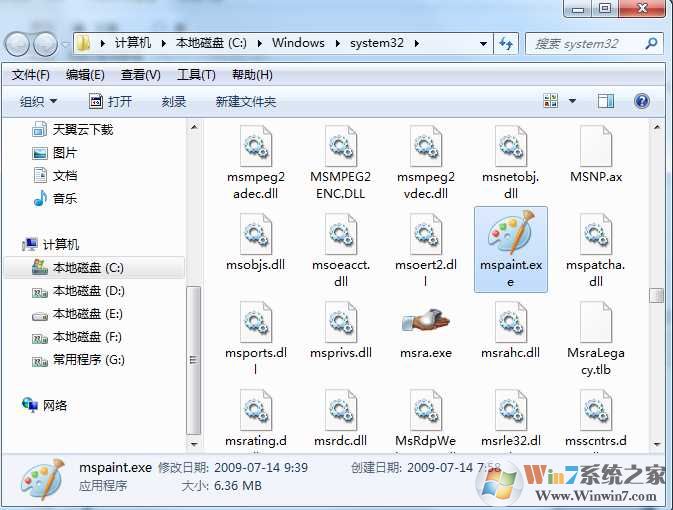The height and width of the screenshot is (510, 673).
Task: Select msrahc.dll file icon
Action: point(510,322)
